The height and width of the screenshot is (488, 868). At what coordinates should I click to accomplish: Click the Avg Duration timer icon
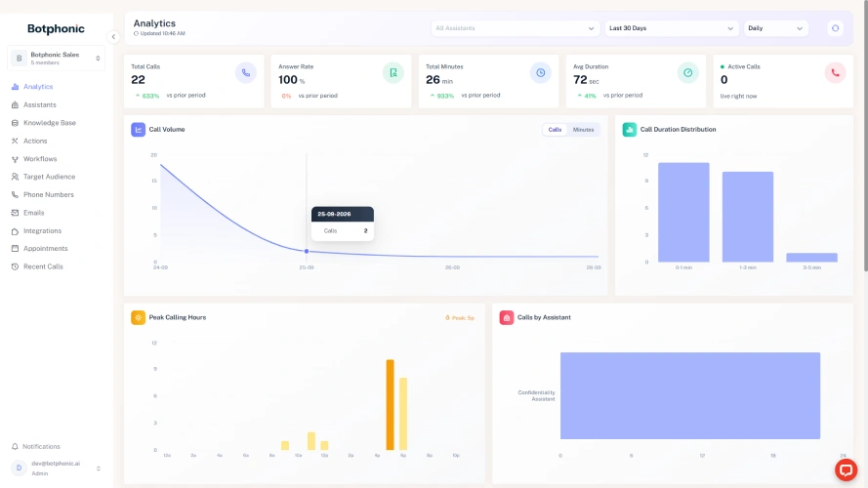pyautogui.click(x=687, y=73)
